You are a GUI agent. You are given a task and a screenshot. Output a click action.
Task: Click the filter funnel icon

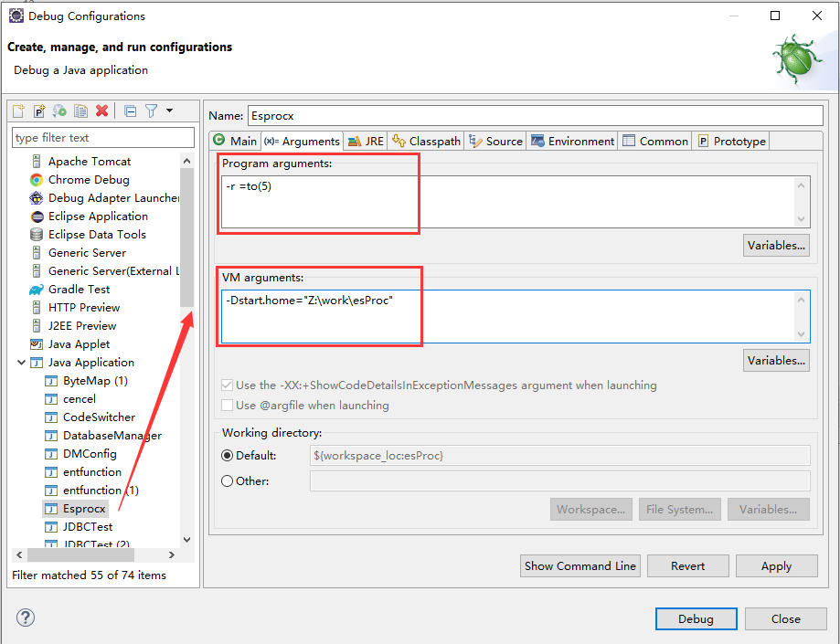coord(151,111)
